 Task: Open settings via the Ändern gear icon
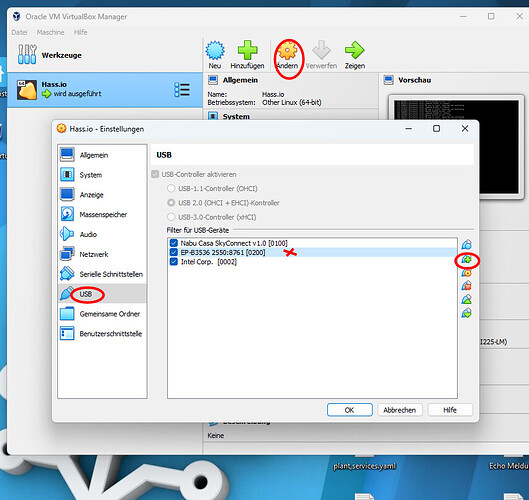pyautogui.click(x=287, y=51)
